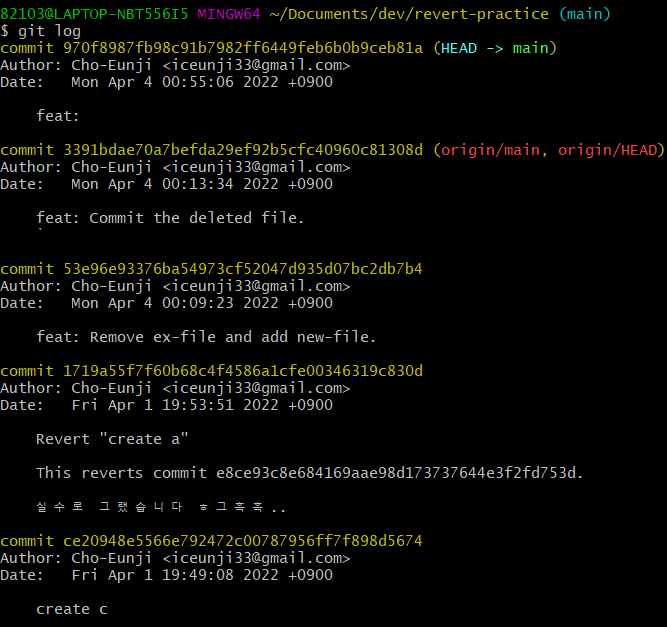
Task: Click the "(main)" branch name in the prompt
Action: coord(584,14)
